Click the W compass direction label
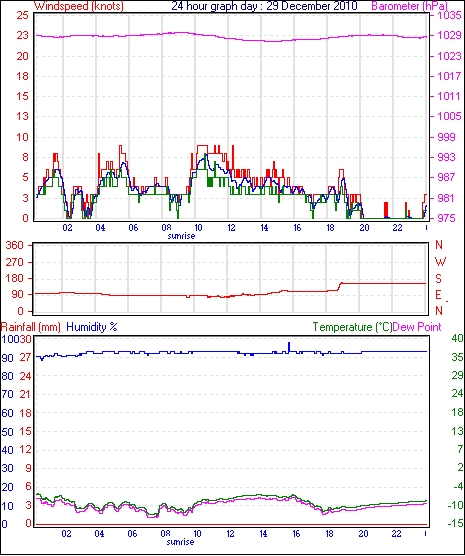Viewport: 465px width, 556px height. point(440,262)
